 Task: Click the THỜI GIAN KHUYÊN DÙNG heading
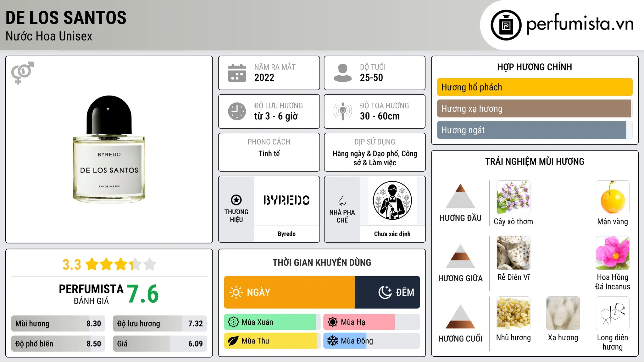pyautogui.click(x=322, y=262)
